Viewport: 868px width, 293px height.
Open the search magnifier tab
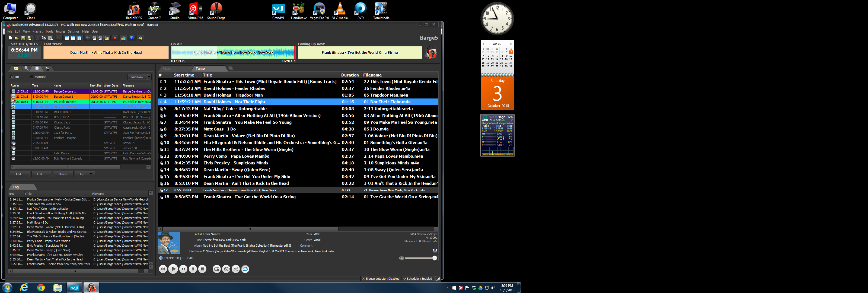(x=26, y=68)
